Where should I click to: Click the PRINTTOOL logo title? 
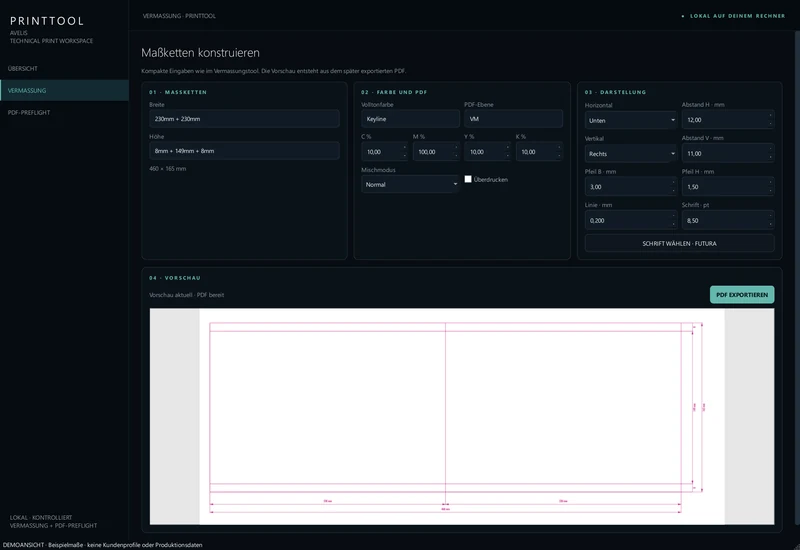tap(47, 21)
